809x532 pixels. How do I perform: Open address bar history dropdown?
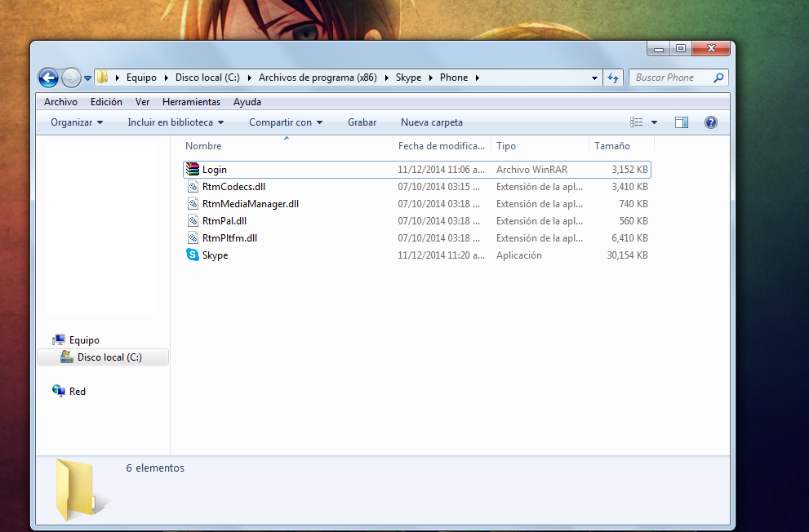(x=594, y=78)
